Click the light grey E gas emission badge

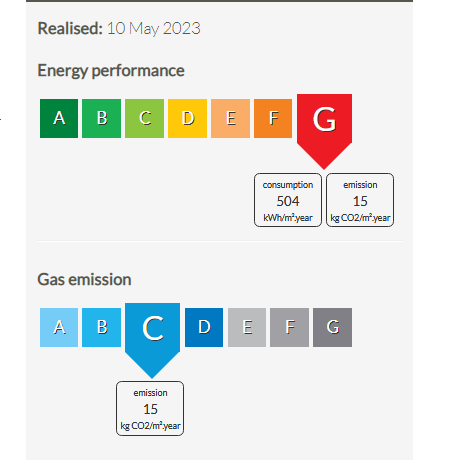click(247, 327)
